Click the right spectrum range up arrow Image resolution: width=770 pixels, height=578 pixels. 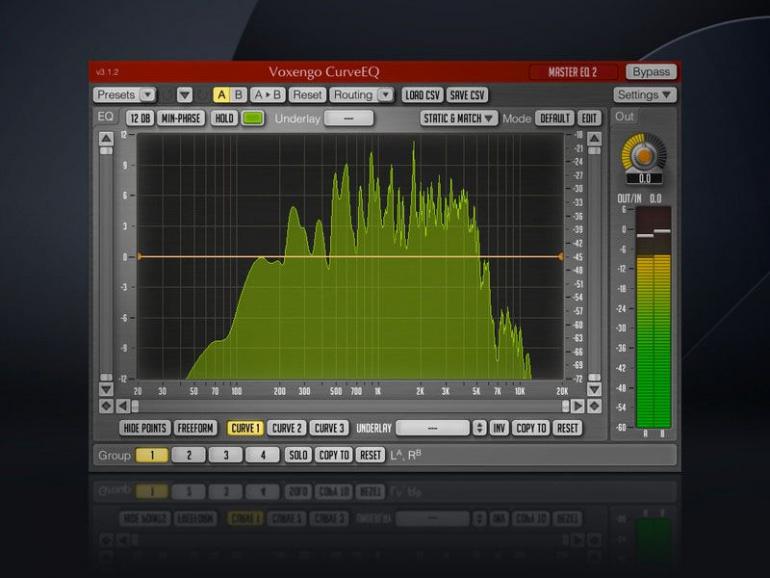594,138
